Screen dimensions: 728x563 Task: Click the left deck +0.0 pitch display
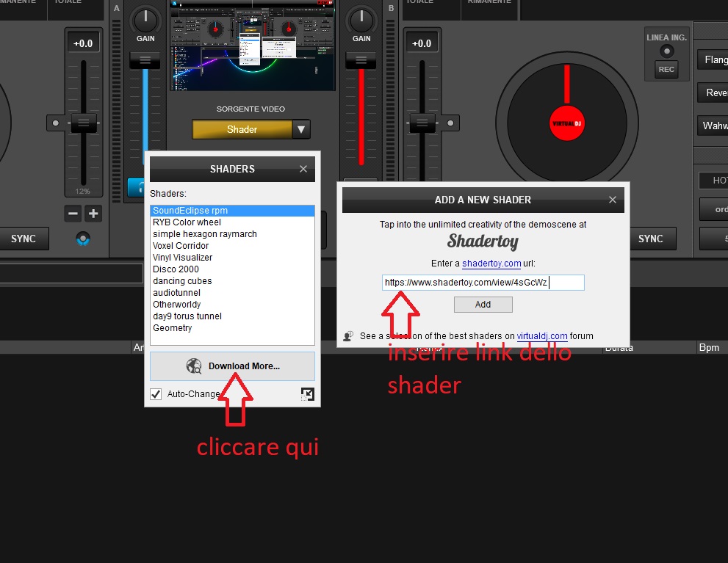coord(83,43)
